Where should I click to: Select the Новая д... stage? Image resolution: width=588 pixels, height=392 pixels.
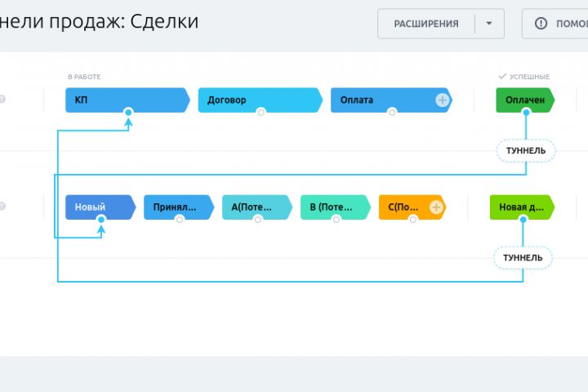[522, 207]
